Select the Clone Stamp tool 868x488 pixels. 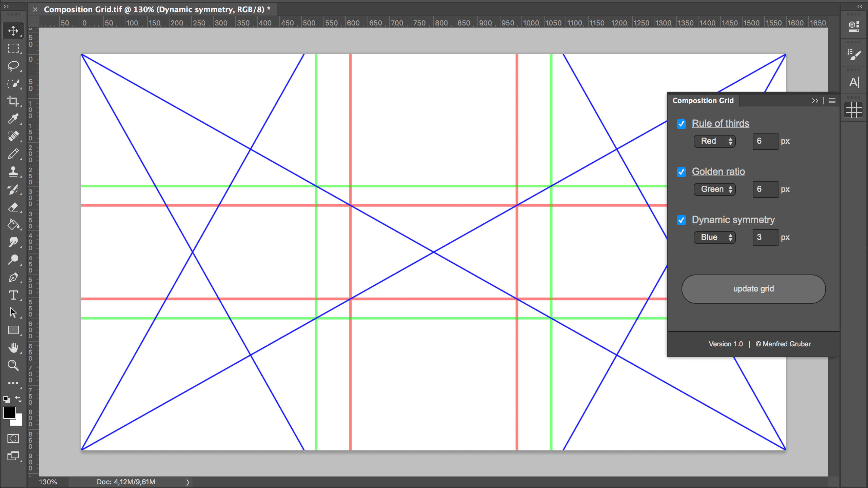(x=13, y=171)
